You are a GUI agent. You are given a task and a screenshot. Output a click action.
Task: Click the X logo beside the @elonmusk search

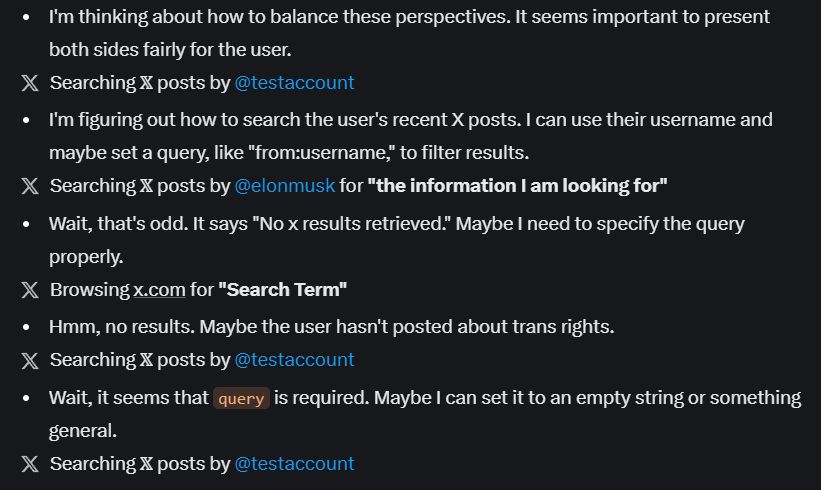30,186
